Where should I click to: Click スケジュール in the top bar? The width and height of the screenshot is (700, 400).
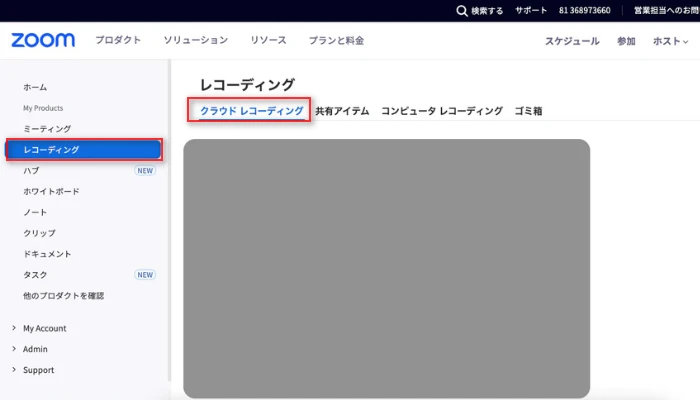(572, 41)
